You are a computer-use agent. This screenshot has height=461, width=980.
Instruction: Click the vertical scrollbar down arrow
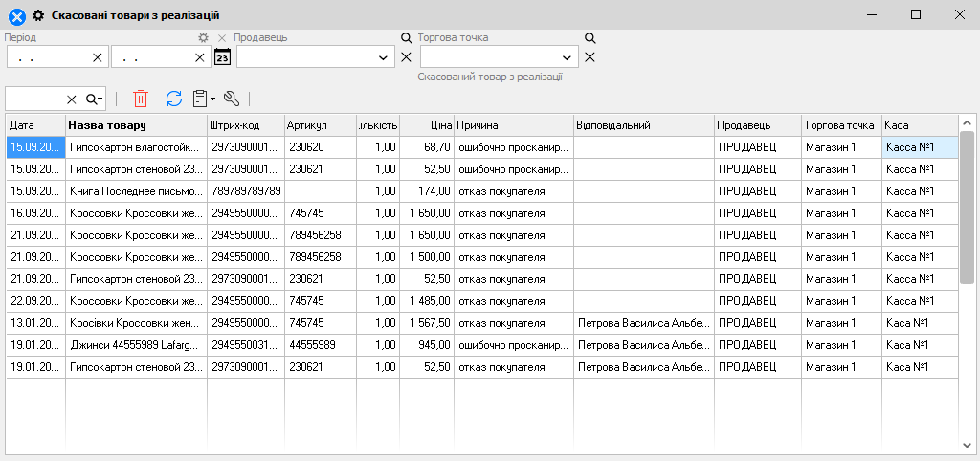(967, 445)
